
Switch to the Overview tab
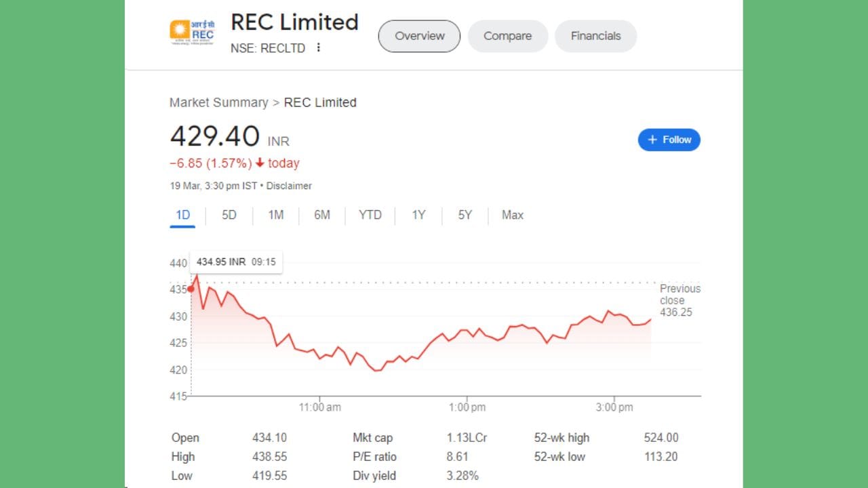(x=419, y=36)
